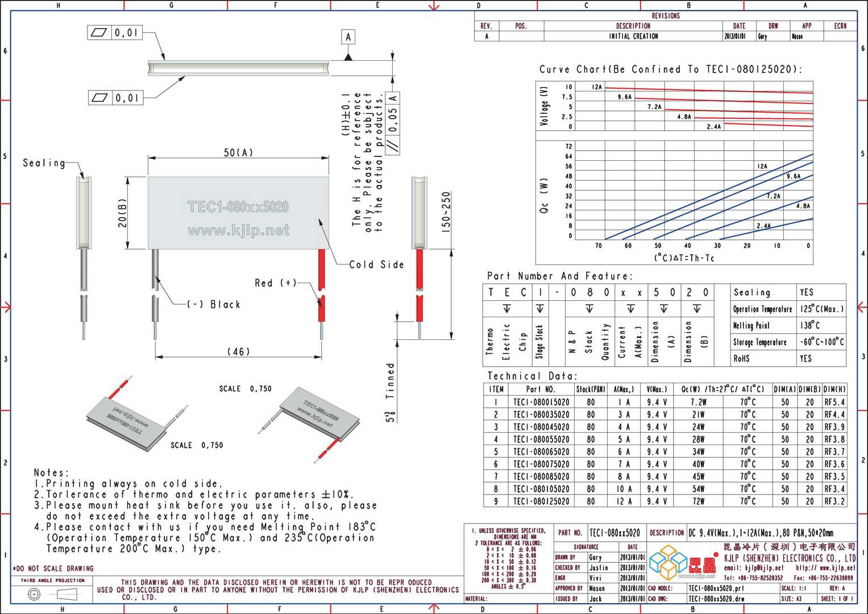The width and height of the screenshot is (868, 614).
Task: Click the 'MATERIAL:' field label
Action: pos(476,599)
